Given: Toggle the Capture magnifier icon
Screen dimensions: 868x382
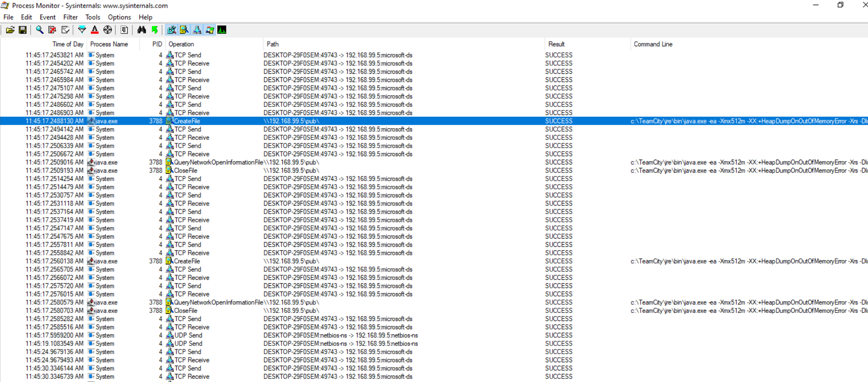Looking at the screenshot, I should pos(40,30).
